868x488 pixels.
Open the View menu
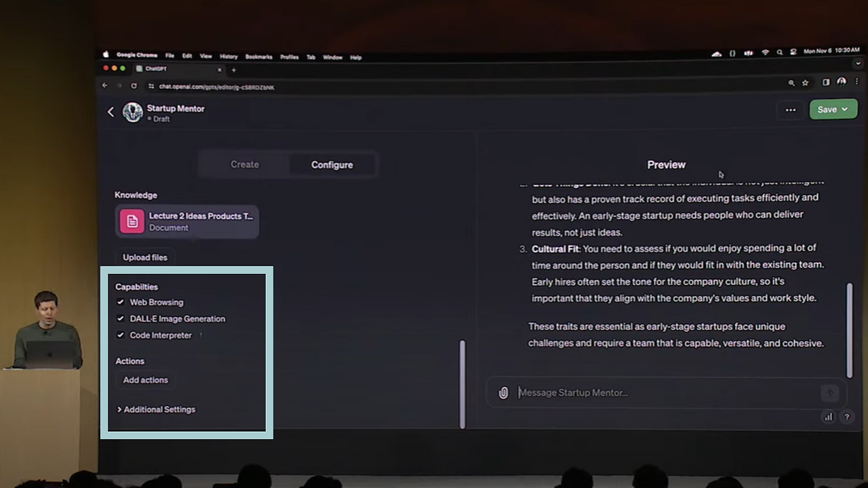tap(206, 57)
